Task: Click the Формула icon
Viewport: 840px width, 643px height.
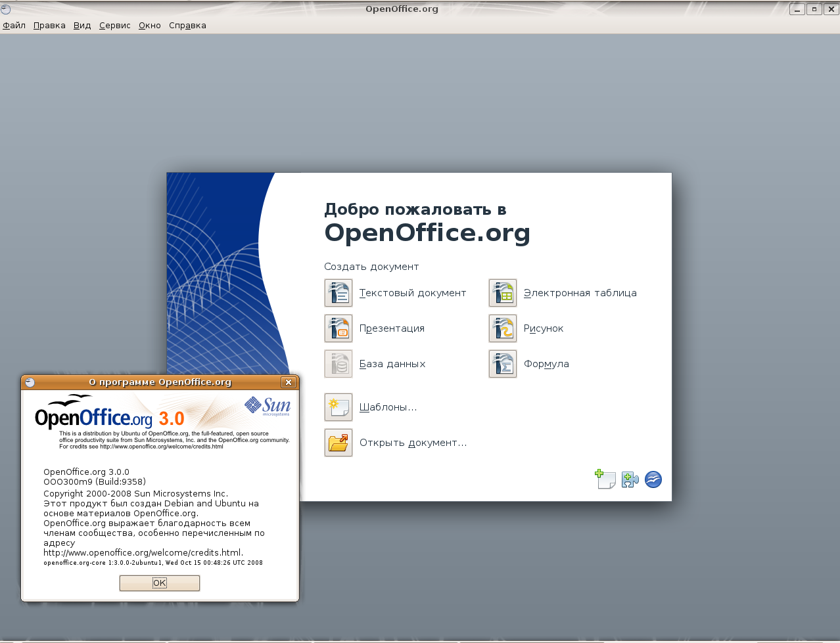Action: coord(503,364)
